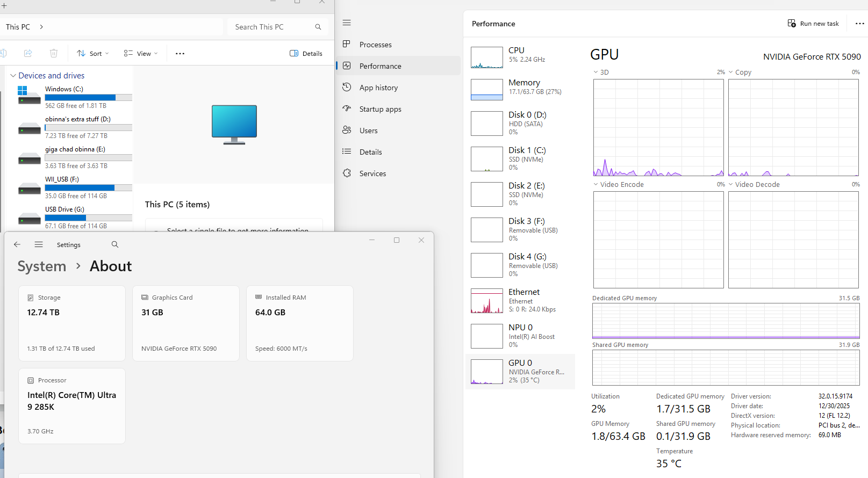Collapse Devices and drives group
Image resolution: width=868 pixels, height=478 pixels.
tap(13, 76)
